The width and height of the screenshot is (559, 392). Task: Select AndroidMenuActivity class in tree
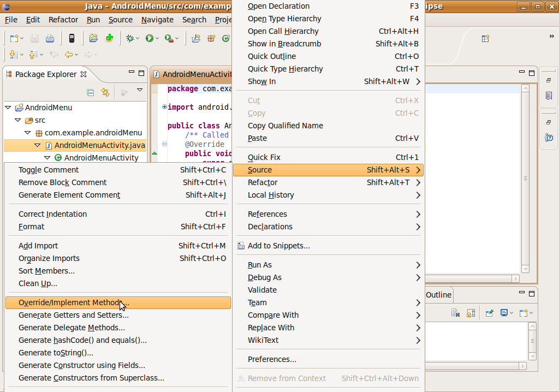pos(101,158)
